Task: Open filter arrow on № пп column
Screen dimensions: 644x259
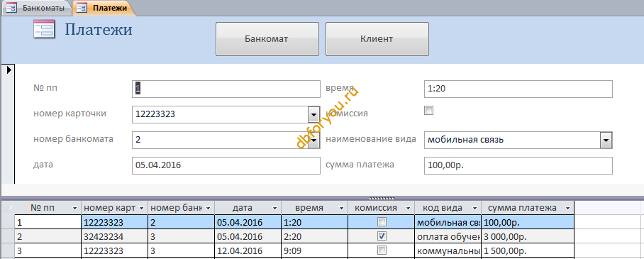Action: coord(74,209)
